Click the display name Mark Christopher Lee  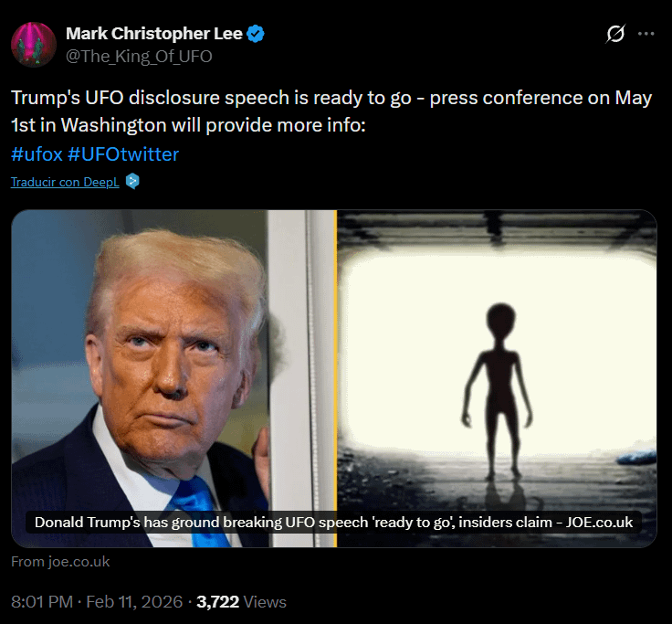[x=154, y=34]
